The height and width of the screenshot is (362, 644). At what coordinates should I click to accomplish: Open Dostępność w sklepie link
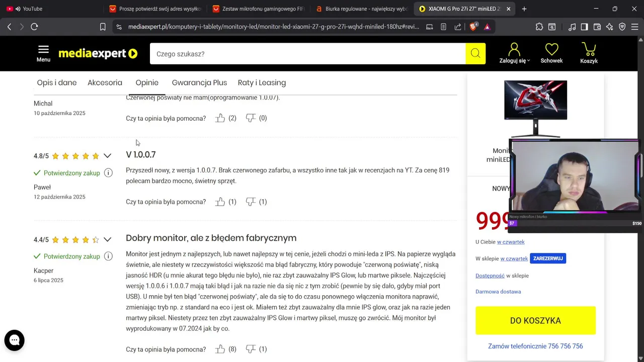(x=490, y=276)
